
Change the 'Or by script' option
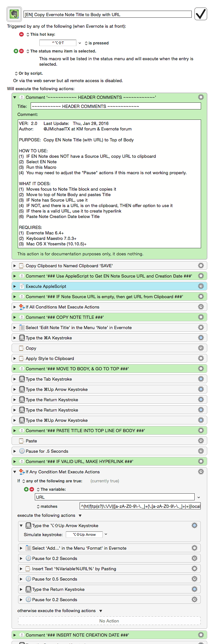click(29, 73)
